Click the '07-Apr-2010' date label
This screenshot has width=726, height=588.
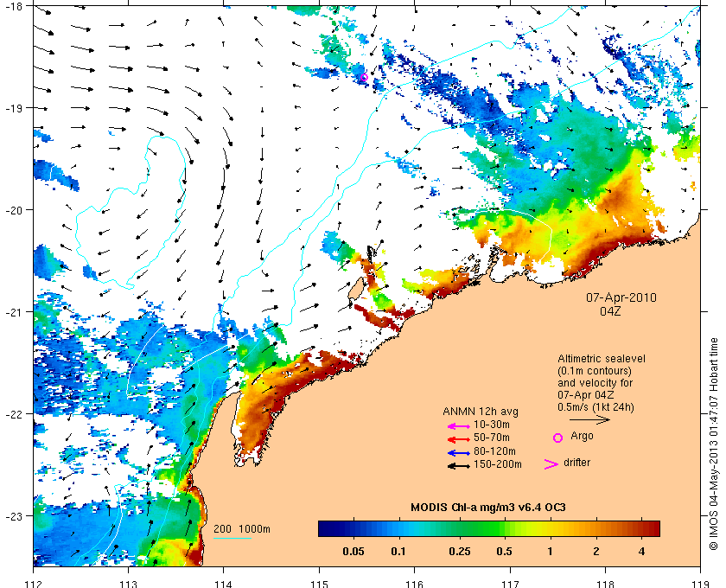[x=621, y=297]
